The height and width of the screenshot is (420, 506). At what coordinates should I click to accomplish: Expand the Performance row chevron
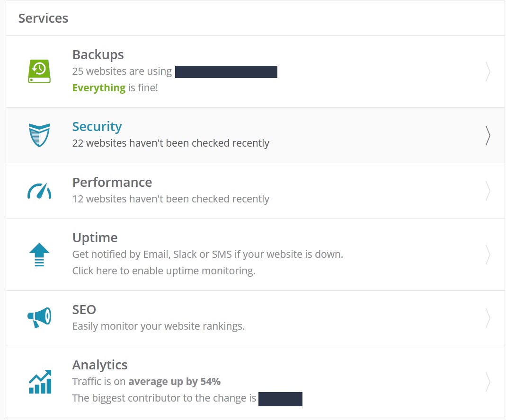488,191
